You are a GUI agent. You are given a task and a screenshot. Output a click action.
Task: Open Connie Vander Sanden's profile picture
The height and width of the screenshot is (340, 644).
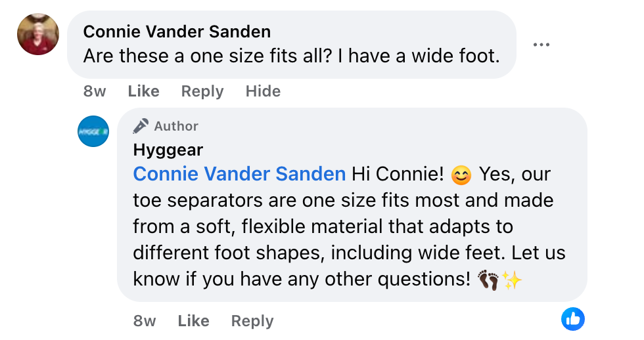tap(37, 34)
